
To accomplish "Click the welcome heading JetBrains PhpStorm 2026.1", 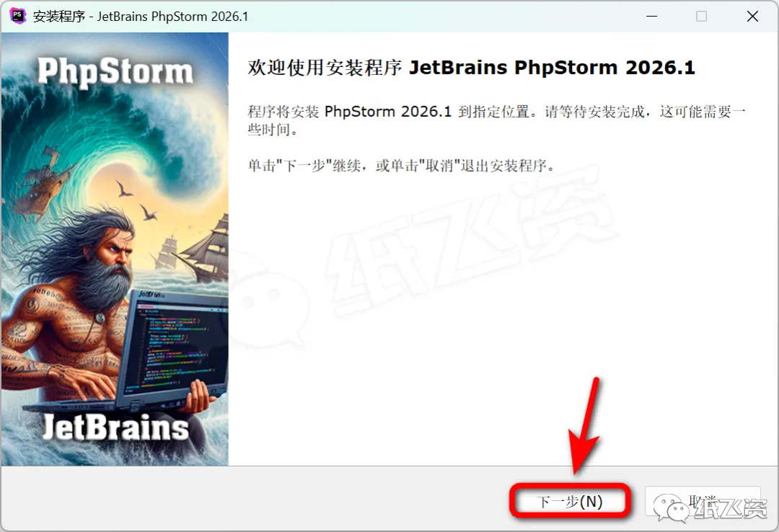I will point(472,68).
